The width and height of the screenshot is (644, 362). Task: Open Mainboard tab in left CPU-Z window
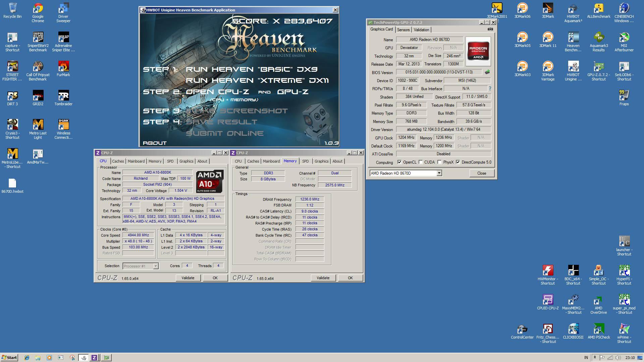[136, 161]
